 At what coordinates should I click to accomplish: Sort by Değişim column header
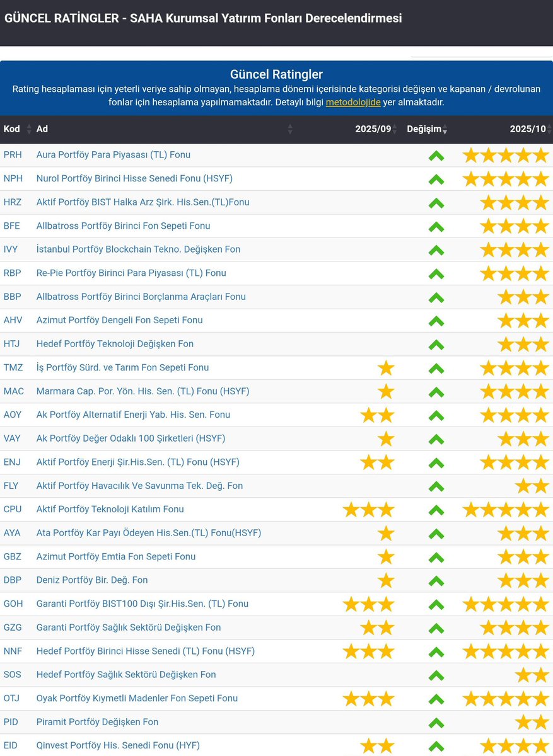(427, 129)
